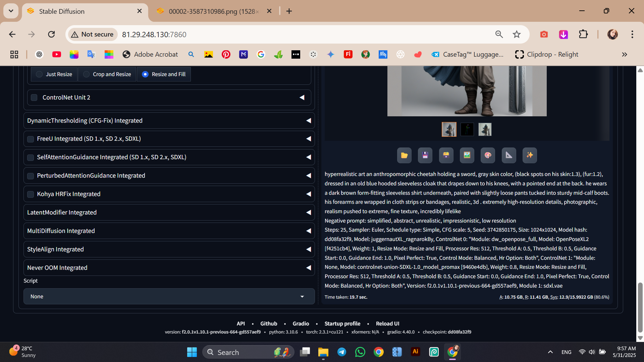The image size is (644, 362).
Task: Select the Crop and Resize radio option
Action: pyautogui.click(x=87, y=74)
